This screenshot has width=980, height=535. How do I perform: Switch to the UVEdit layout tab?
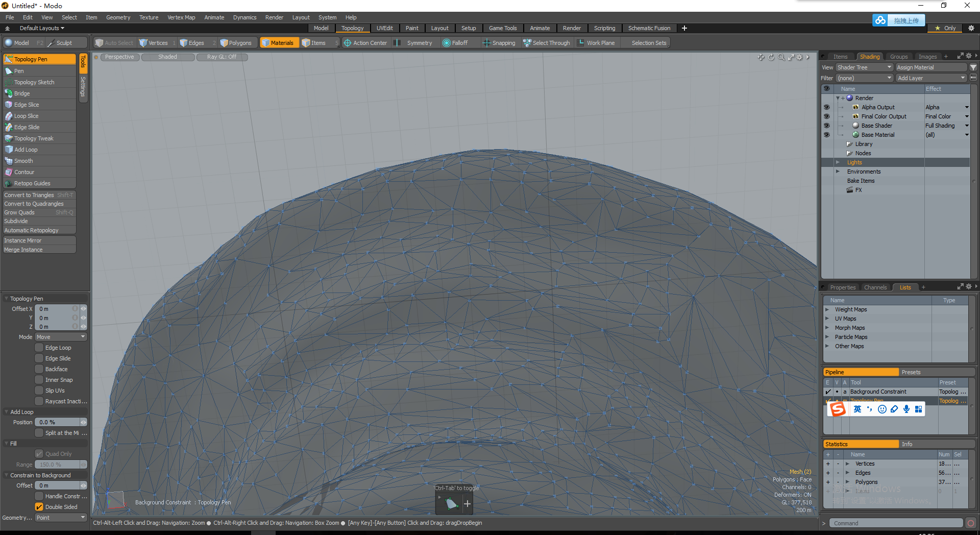click(x=384, y=28)
